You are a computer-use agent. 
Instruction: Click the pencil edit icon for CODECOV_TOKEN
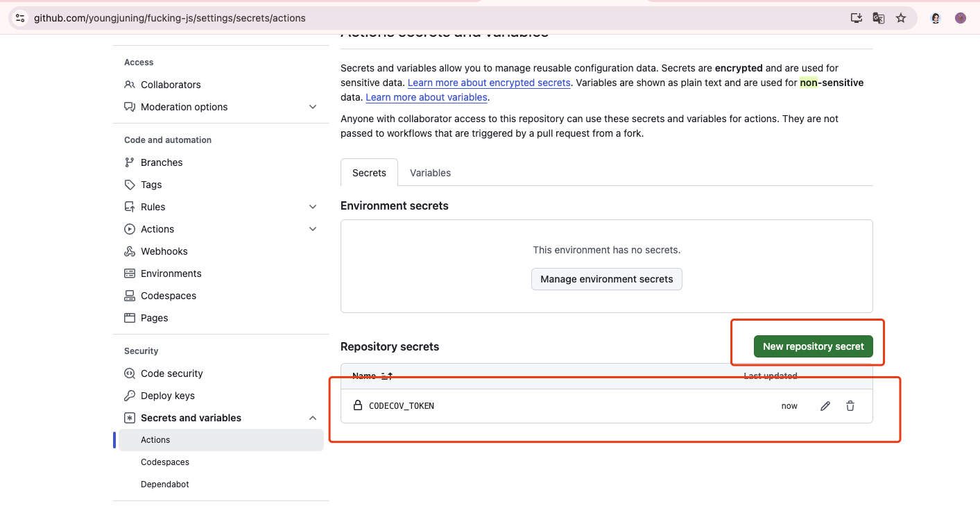point(825,406)
